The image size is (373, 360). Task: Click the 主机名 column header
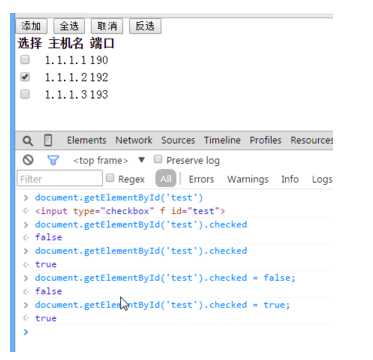click(66, 44)
